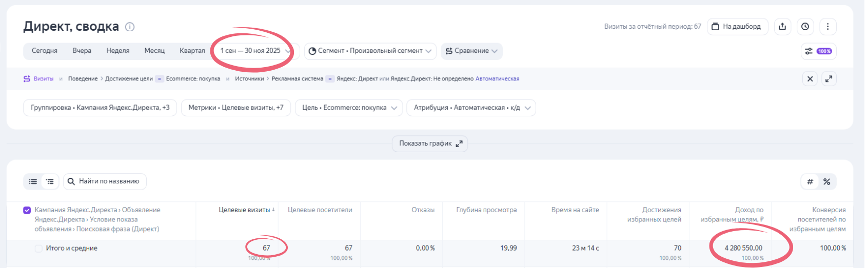Open the clock history icon

[x=805, y=27]
